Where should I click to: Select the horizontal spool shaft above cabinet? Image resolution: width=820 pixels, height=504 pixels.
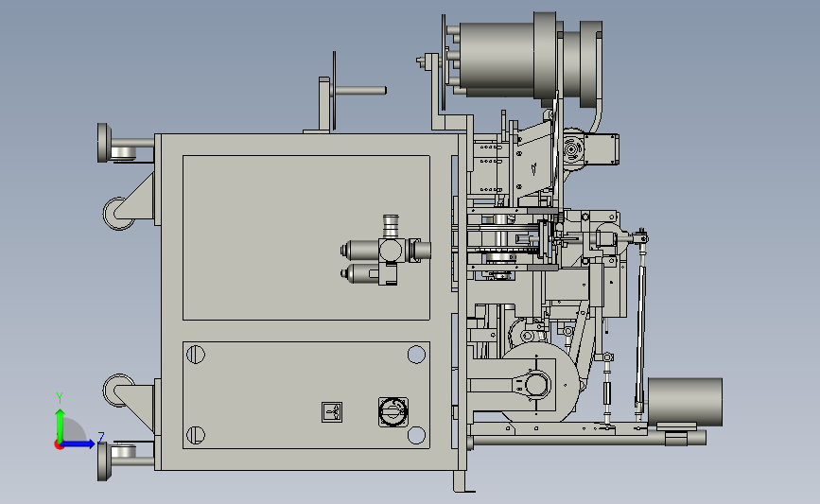click(x=359, y=91)
